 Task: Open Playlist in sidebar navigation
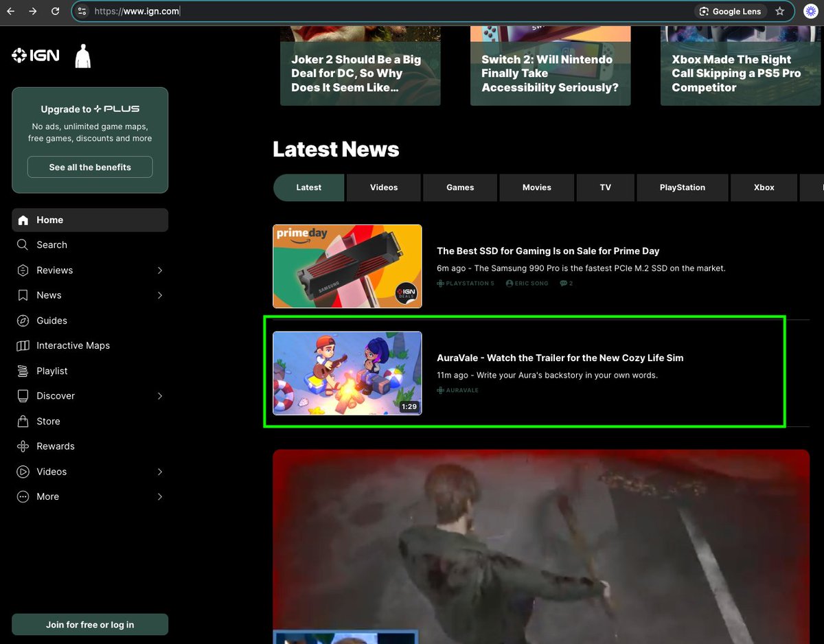tap(90, 371)
